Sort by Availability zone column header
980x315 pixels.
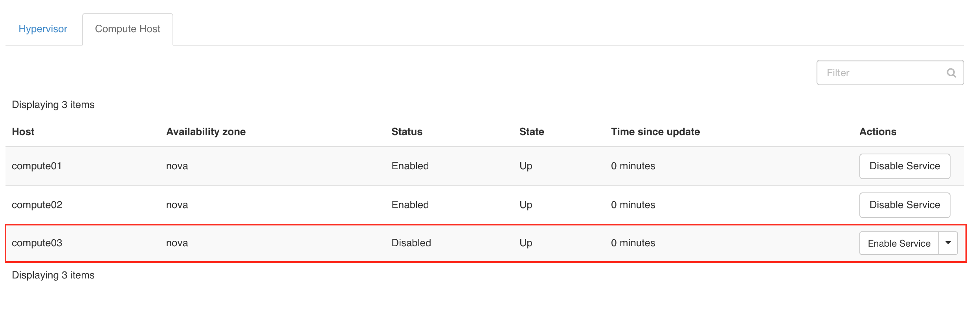(x=206, y=132)
